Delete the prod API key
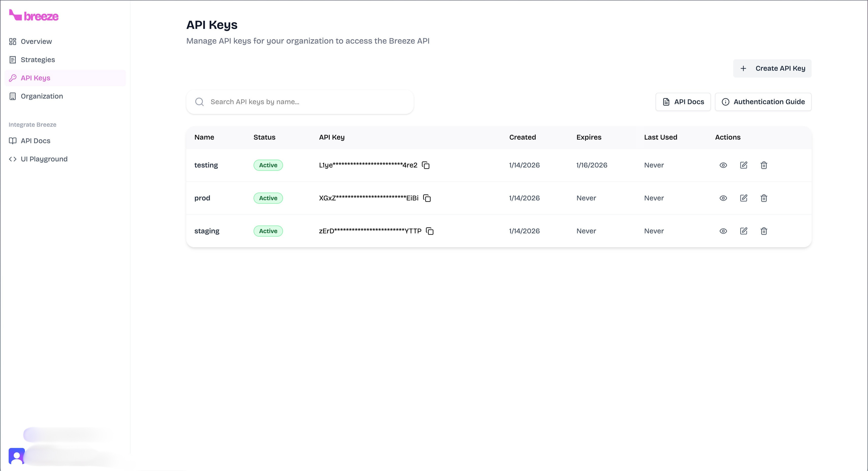Viewport: 868px width, 471px height. (763, 198)
